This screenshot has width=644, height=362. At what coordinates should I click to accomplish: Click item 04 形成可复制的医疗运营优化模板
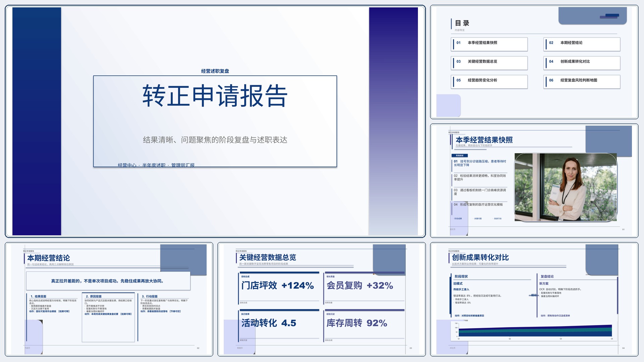coord(478,204)
